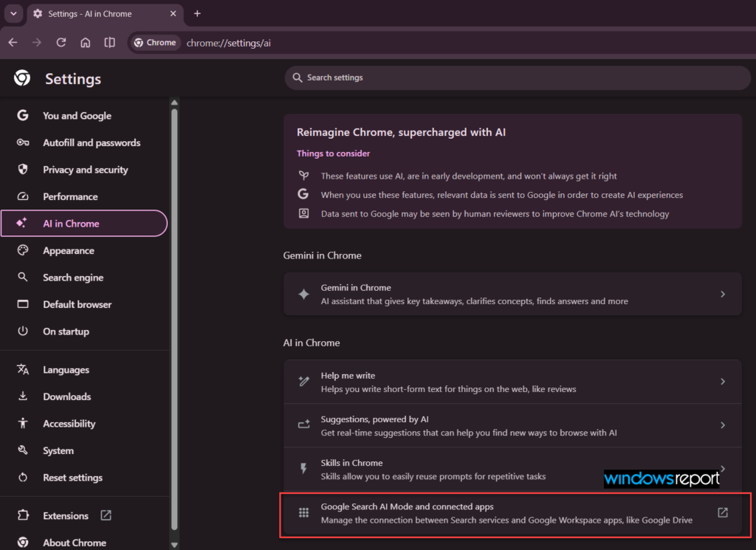Open the Appearance settings section
The width and height of the screenshot is (756, 550).
[84, 251]
